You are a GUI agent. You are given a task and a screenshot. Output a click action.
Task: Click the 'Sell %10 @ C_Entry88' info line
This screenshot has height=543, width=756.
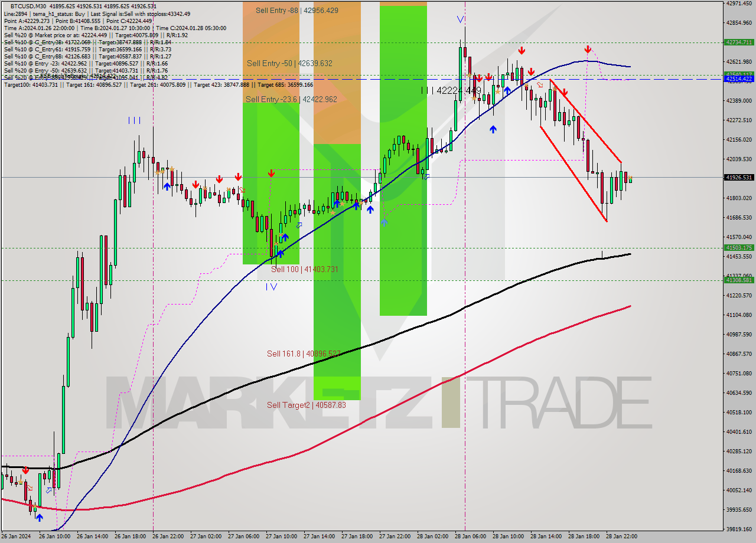[x=87, y=56]
